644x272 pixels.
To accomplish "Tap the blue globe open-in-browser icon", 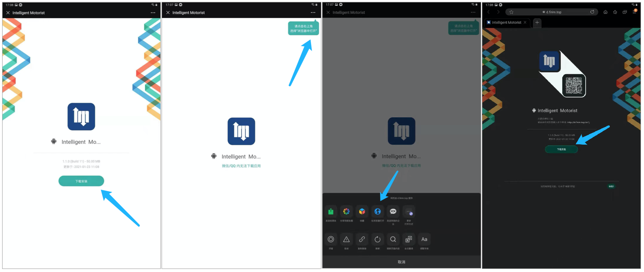I will point(377,212).
